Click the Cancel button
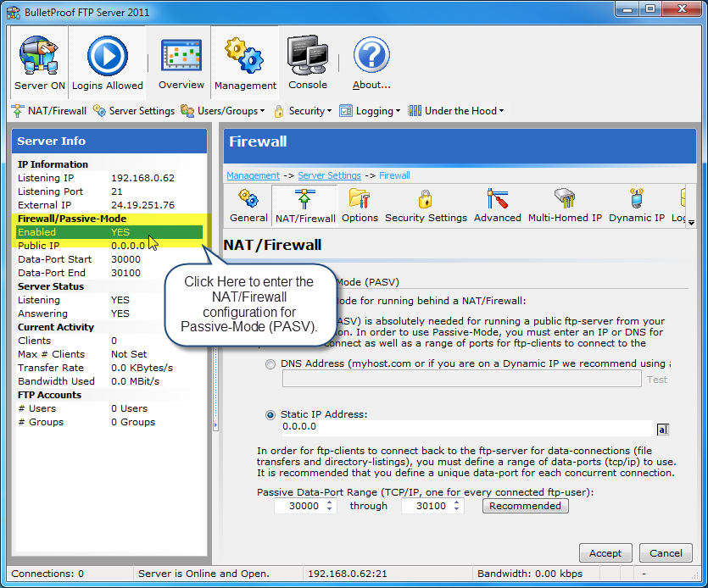The image size is (708, 588). (666, 552)
